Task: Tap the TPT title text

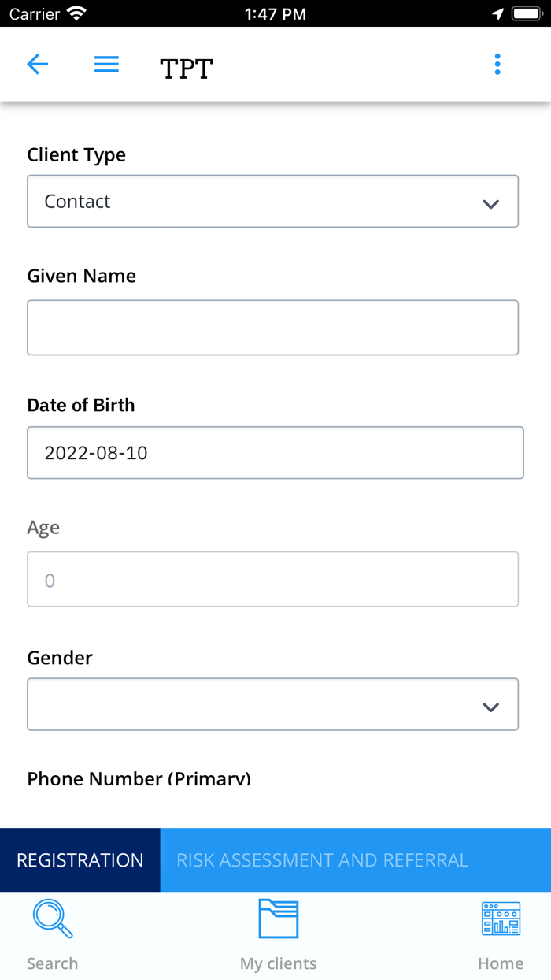Action: click(187, 69)
